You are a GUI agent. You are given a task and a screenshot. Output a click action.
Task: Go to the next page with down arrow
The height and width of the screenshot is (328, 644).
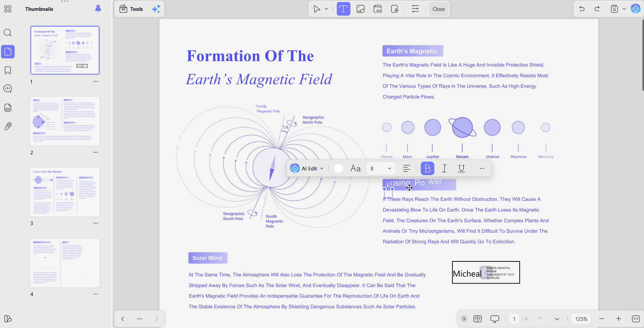557,319
